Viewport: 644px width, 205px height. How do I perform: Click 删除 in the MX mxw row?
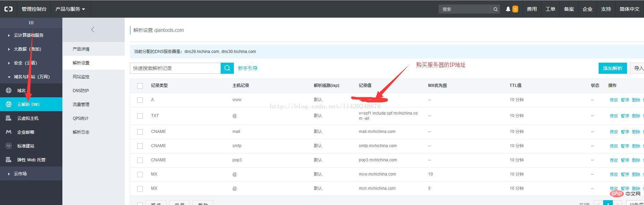coord(636,174)
